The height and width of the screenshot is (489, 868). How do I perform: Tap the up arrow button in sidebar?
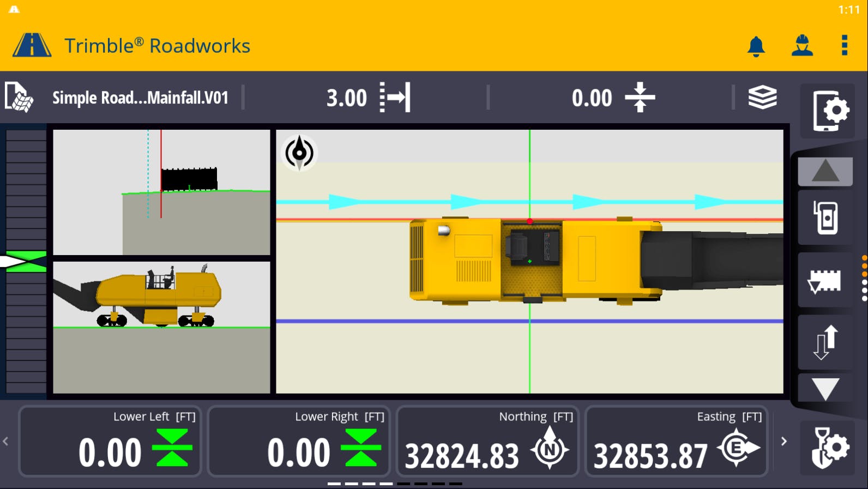click(x=825, y=171)
